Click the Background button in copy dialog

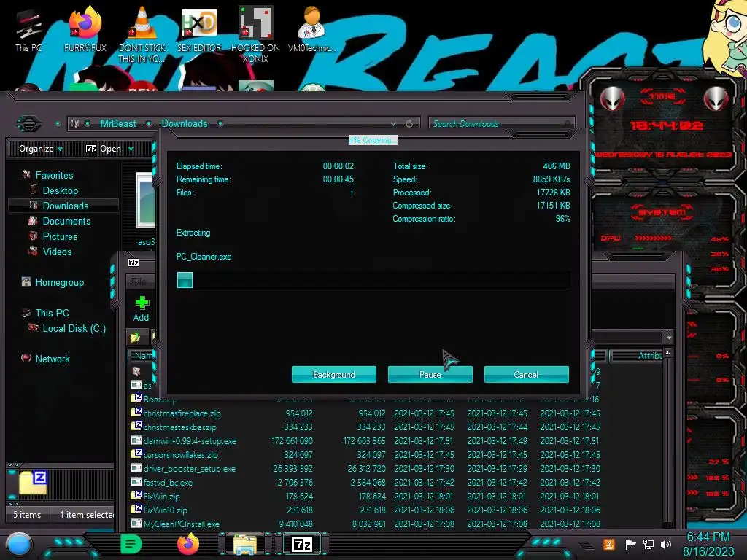pos(334,374)
